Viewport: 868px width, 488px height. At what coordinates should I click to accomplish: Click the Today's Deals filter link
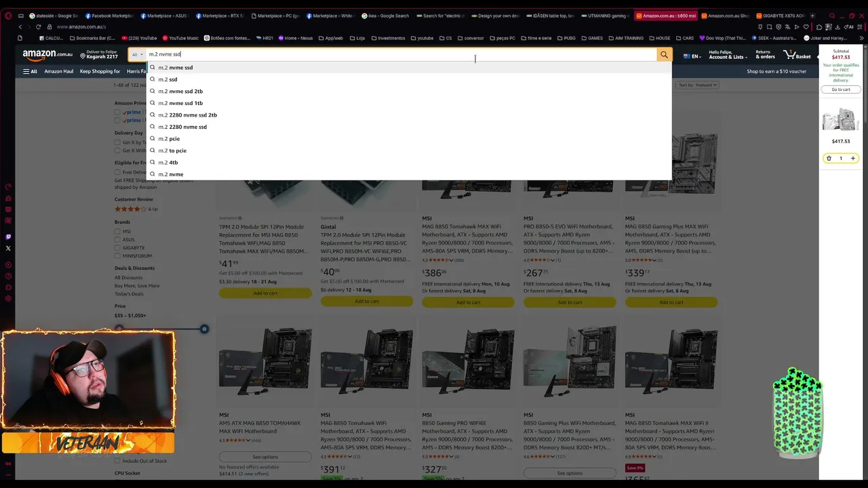129,294
